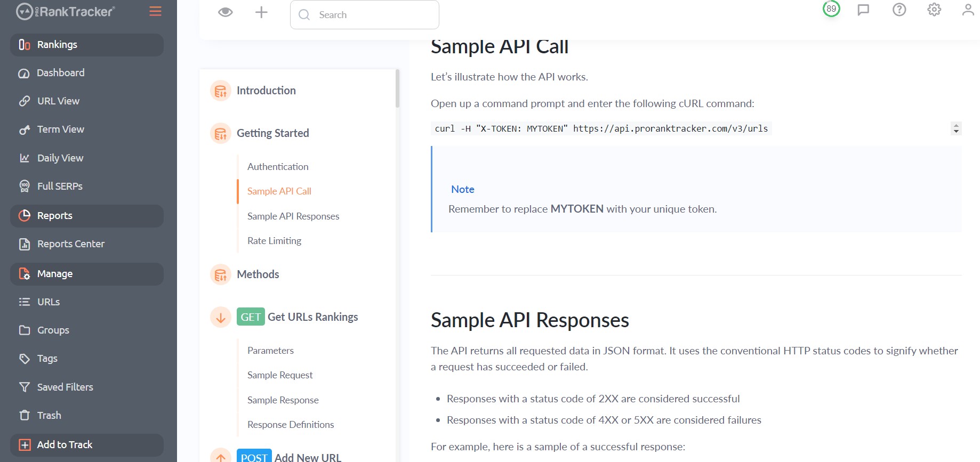
Task: Click the Groups folder icon
Action: point(25,330)
